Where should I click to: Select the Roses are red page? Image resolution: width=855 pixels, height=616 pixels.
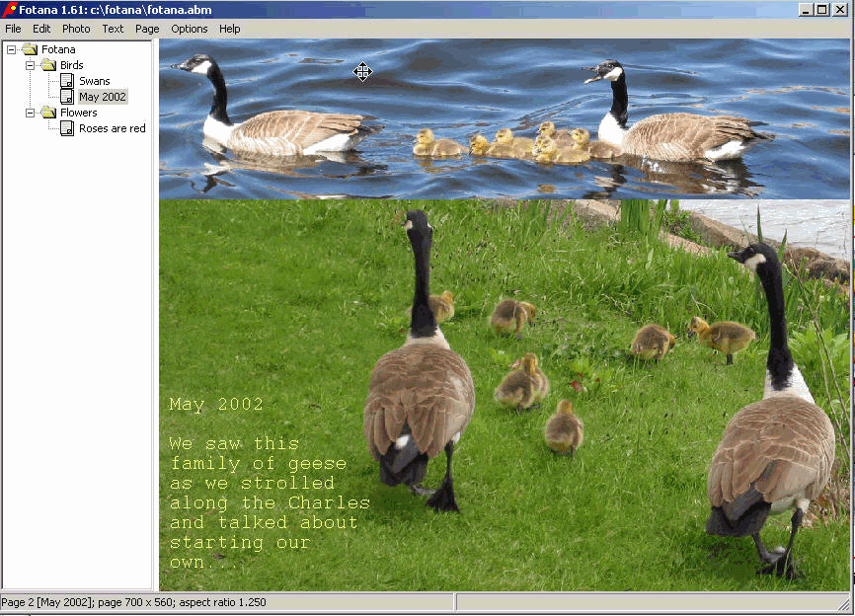[113, 128]
